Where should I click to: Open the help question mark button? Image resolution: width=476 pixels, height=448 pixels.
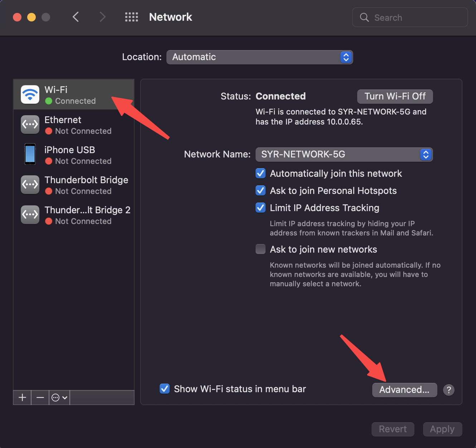coord(448,390)
